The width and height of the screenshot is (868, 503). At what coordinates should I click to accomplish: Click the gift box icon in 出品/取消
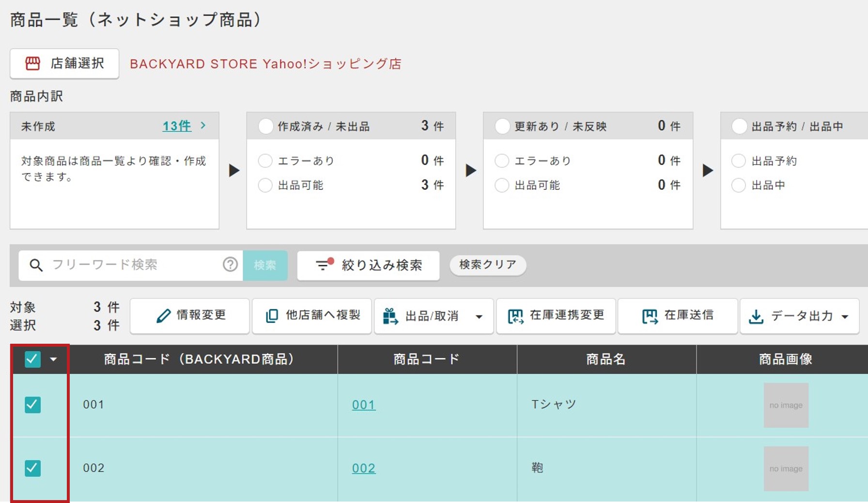[x=390, y=316]
